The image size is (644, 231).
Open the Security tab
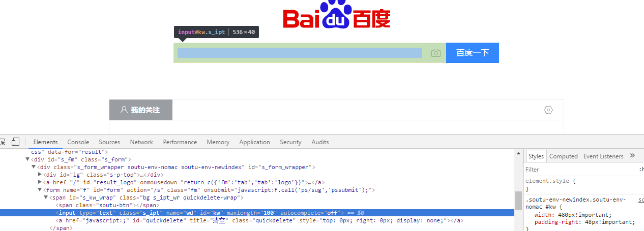point(290,142)
